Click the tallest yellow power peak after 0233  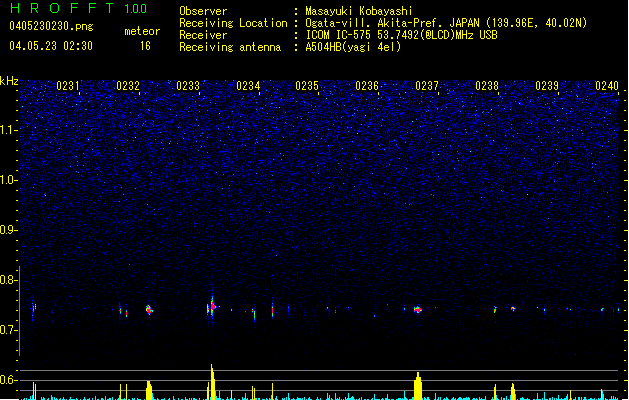point(213,382)
